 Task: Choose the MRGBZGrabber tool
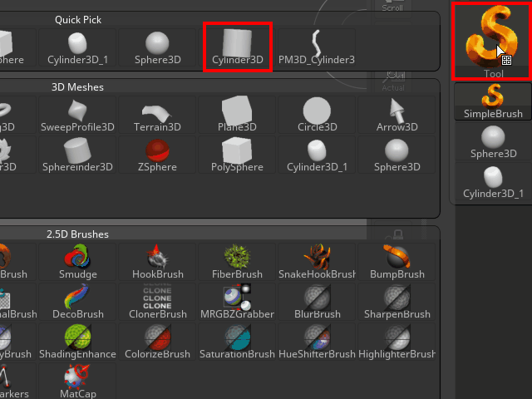tap(237, 302)
